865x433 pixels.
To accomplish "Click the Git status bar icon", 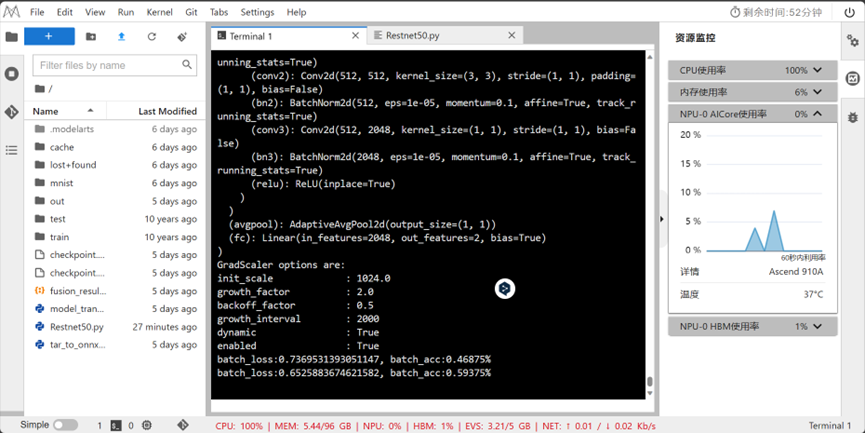I will click(183, 425).
